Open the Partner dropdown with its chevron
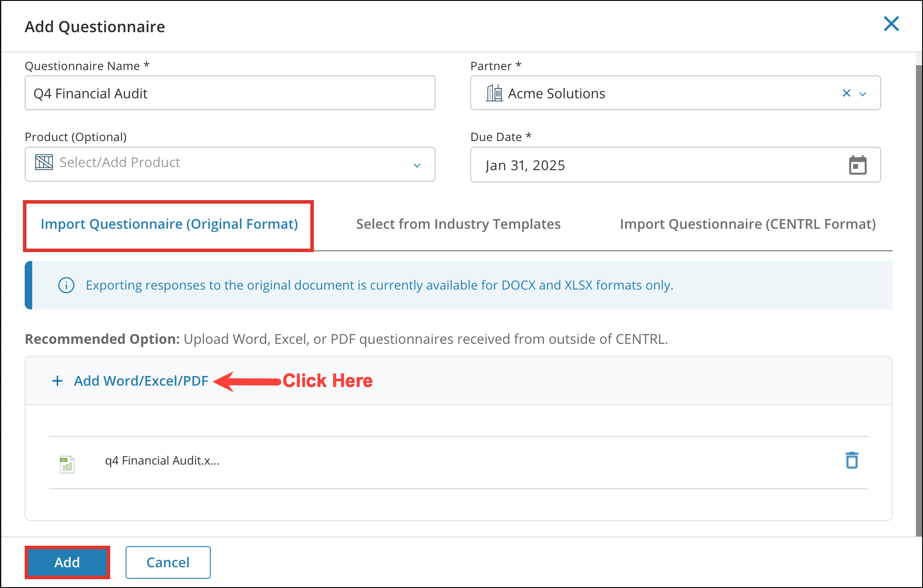This screenshot has height=588, width=923. tap(863, 93)
